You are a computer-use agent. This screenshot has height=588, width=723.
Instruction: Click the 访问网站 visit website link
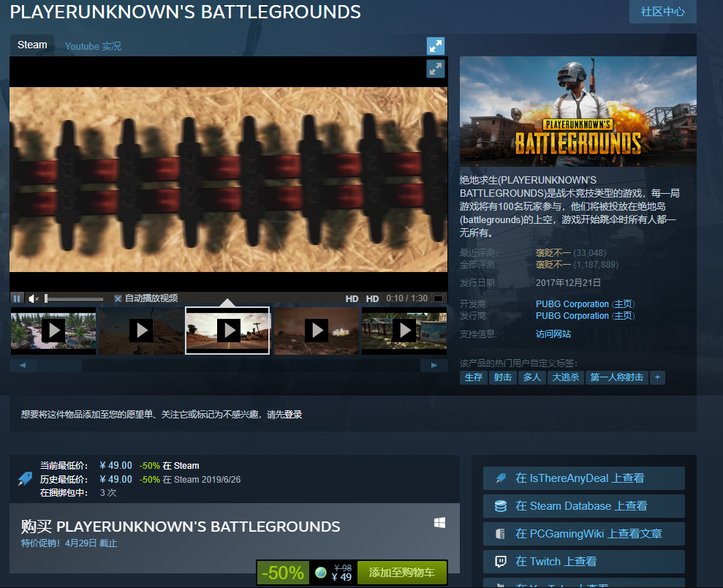click(x=553, y=334)
